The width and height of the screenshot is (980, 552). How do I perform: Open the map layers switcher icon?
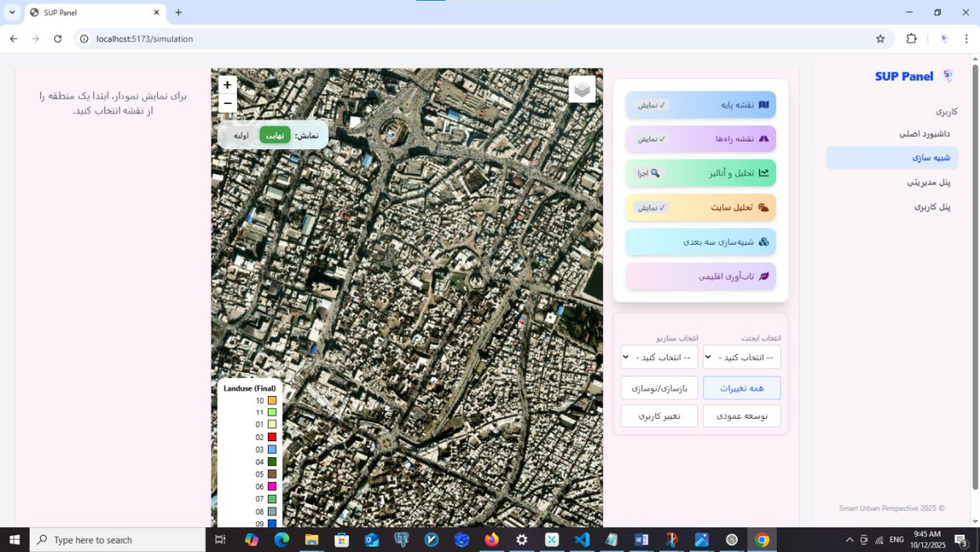(x=582, y=89)
